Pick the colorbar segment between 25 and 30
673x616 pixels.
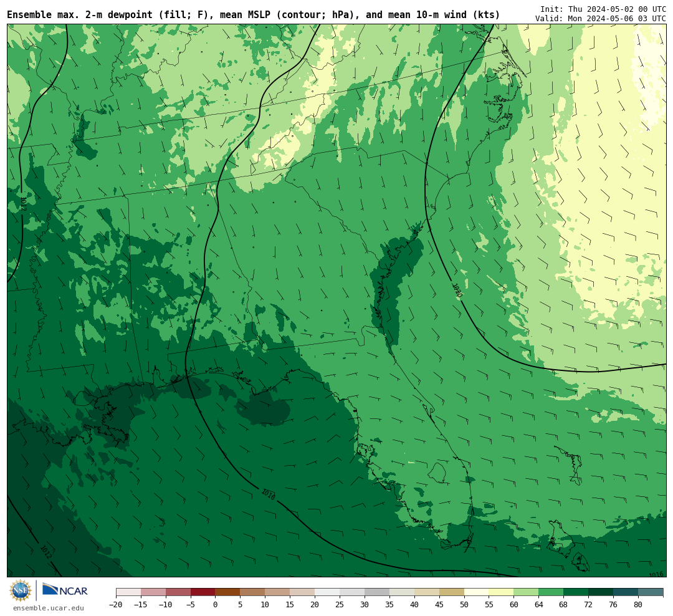pyautogui.click(x=352, y=592)
